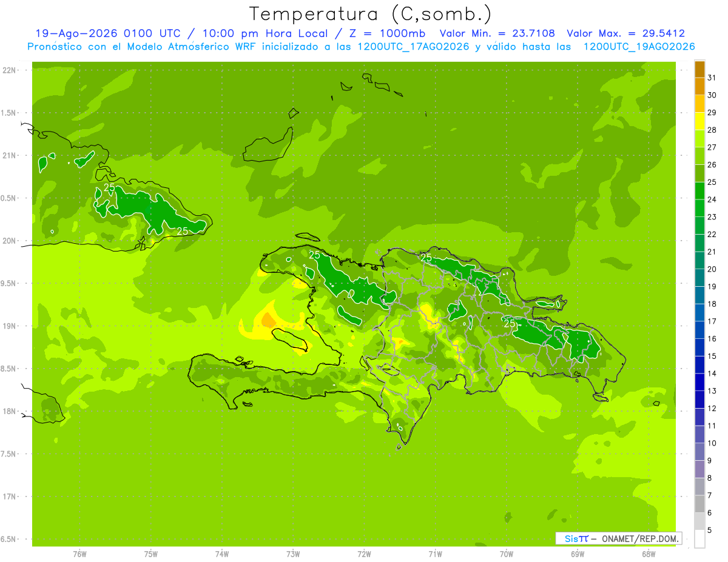Click the 73W longitude axis label

pyautogui.click(x=293, y=554)
